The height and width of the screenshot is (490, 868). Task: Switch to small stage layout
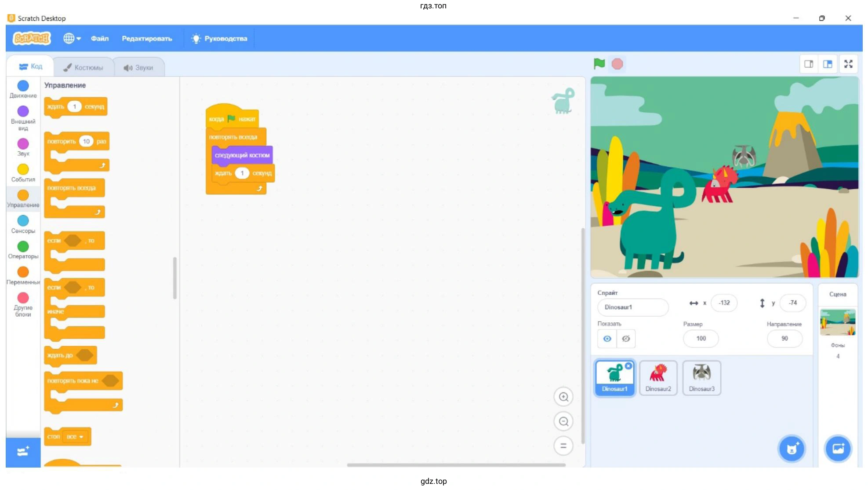[809, 64]
